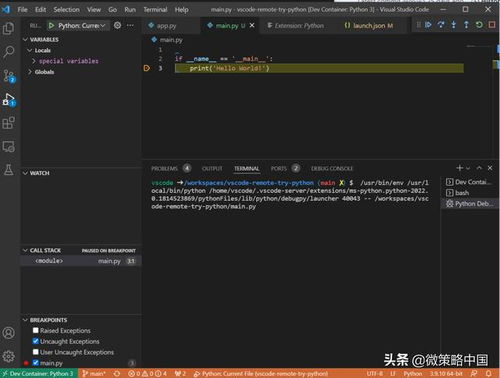Close the main.py editor tab

(x=252, y=25)
